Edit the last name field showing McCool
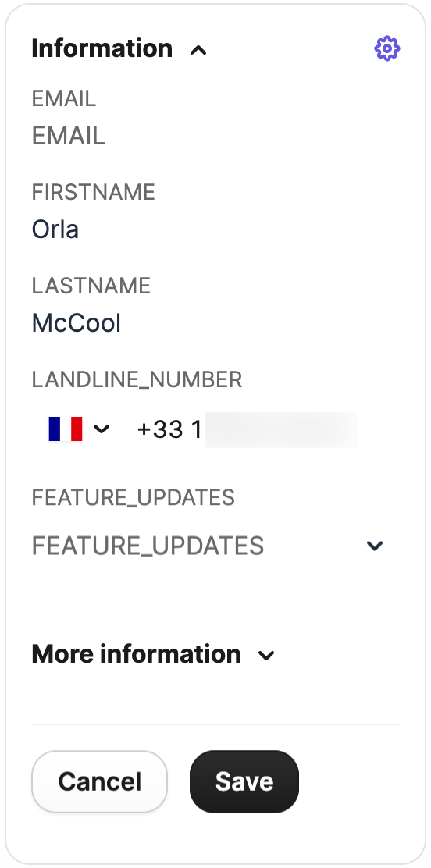 [215, 322]
